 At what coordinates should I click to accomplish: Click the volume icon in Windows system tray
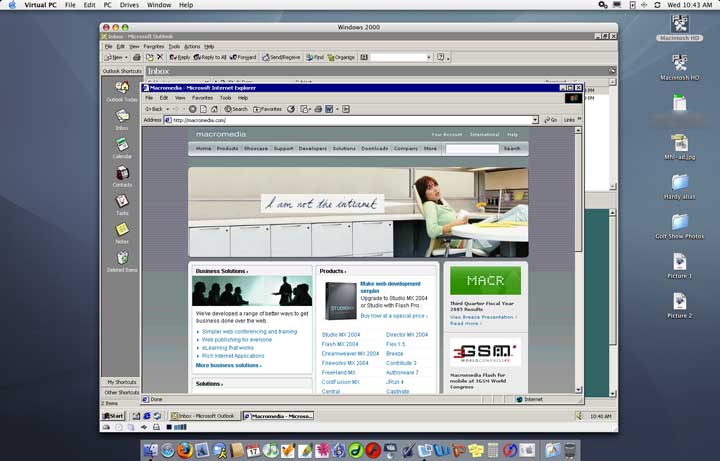tap(579, 416)
